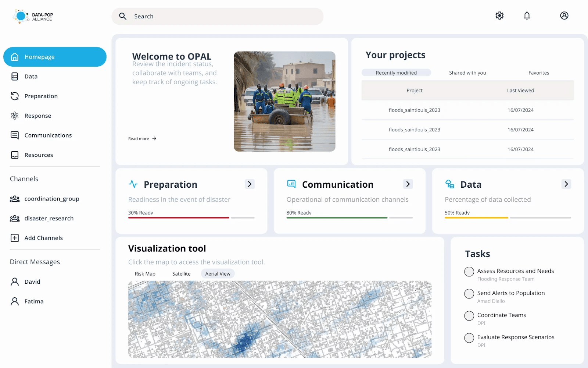The width and height of the screenshot is (588, 368).
Task: Mark Send Alerts to Population task done
Action: (469, 294)
